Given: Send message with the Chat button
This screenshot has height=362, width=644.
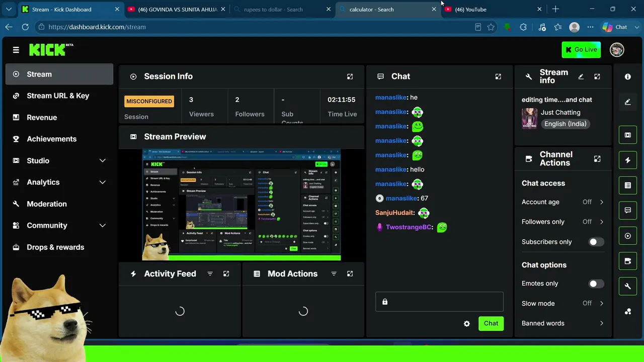Looking at the screenshot, I should [491, 324].
